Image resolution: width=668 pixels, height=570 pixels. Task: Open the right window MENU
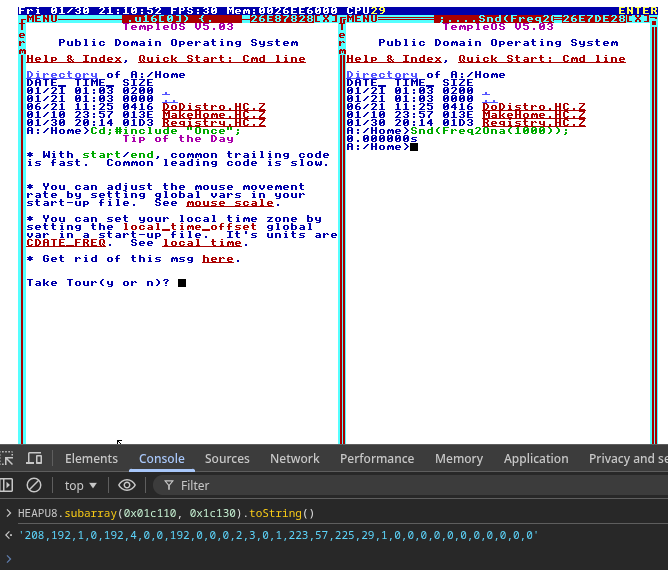click(362, 18)
